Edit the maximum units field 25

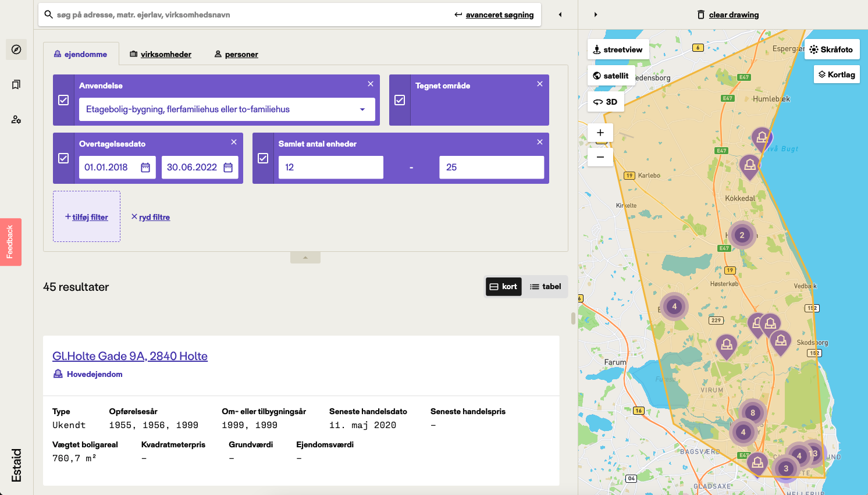coord(492,168)
